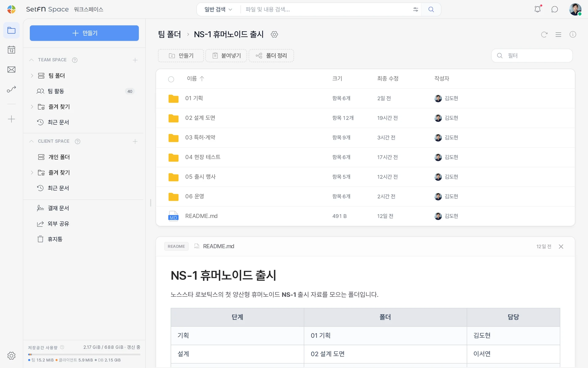Refresh the folder listing
This screenshot has width=588, height=368.
pos(544,34)
